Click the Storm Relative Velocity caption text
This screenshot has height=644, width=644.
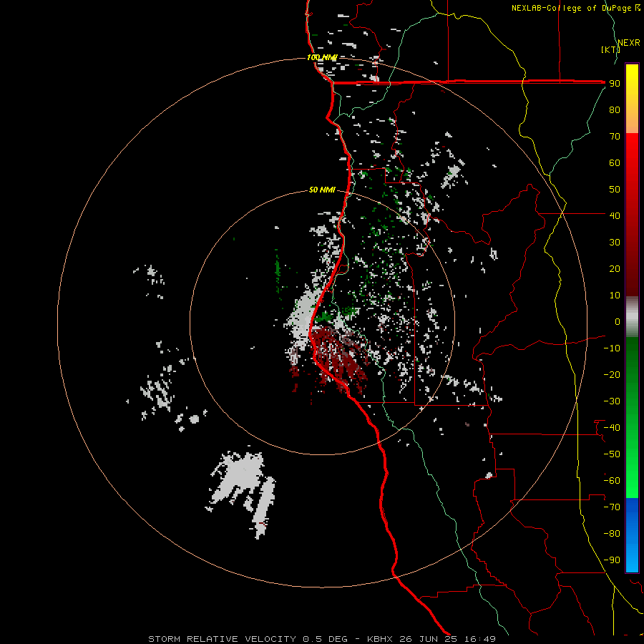[321, 639]
